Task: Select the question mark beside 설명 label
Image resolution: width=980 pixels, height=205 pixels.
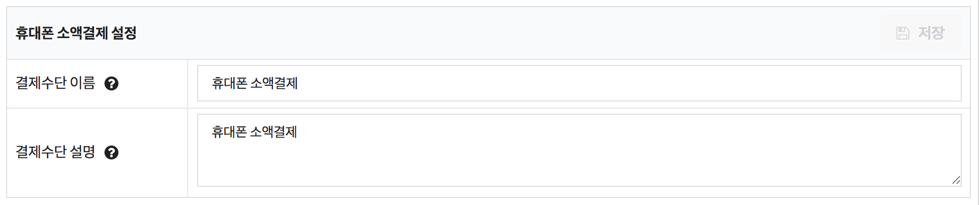Action: click(x=111, y=153)
